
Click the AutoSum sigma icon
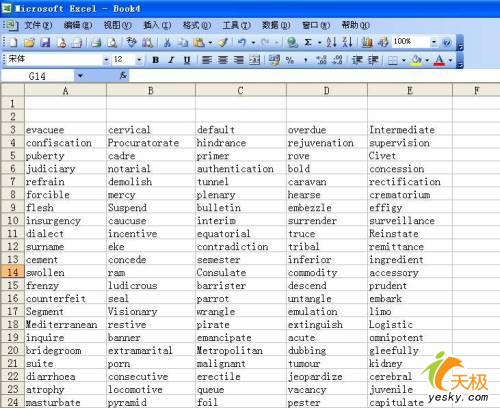click(308, 42)
